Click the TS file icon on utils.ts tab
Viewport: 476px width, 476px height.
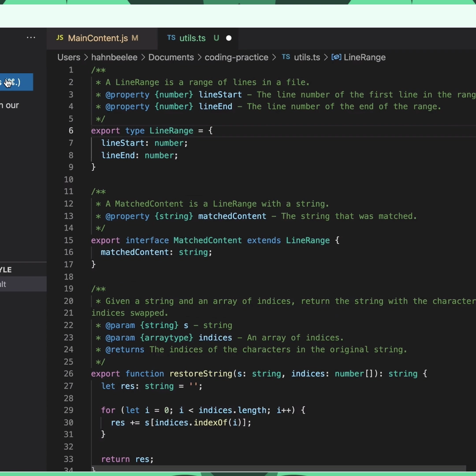tap(171, 37)
